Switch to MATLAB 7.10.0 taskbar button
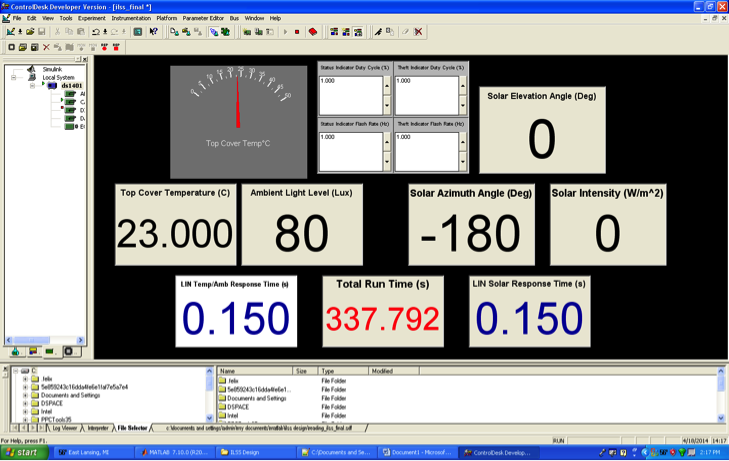729x461 pixels. pos(175,453)
